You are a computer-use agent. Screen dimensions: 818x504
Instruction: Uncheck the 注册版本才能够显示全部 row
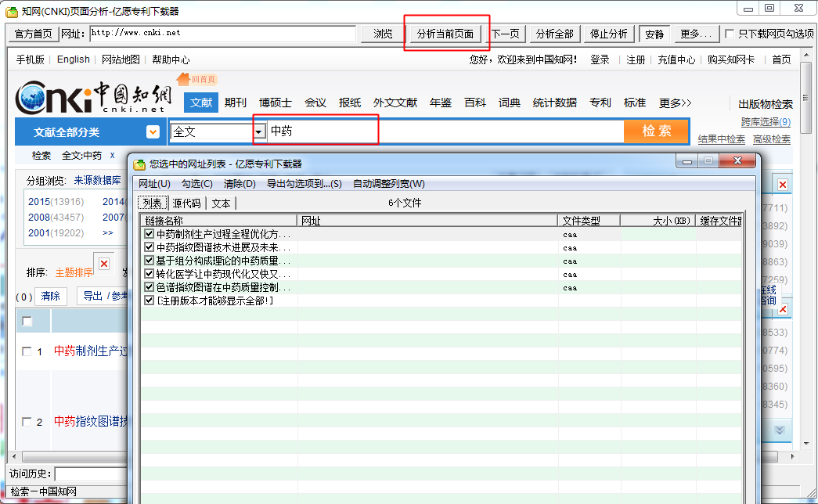click(x=150, y=301)
